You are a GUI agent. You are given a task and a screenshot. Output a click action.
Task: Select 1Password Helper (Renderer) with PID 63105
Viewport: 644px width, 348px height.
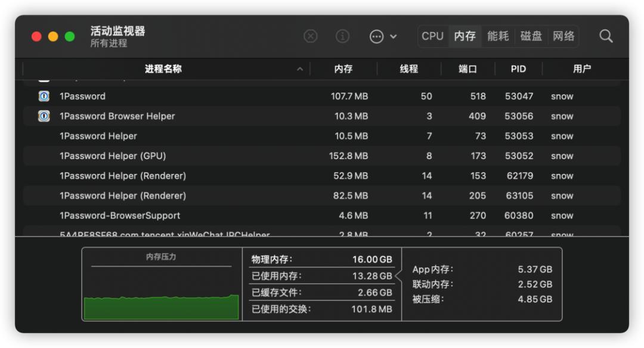[321, 195]
